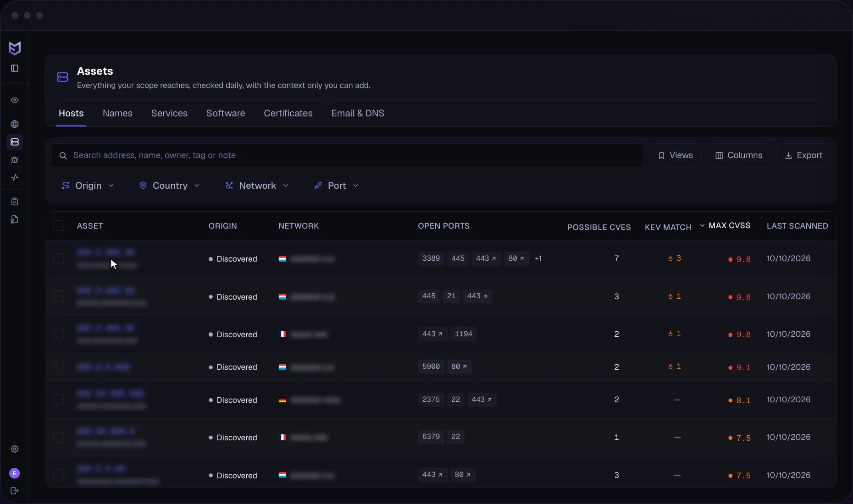Viewport: 853px width, 504px height.
Task: Switch to the Software tab
Action: tap(226, 113)
